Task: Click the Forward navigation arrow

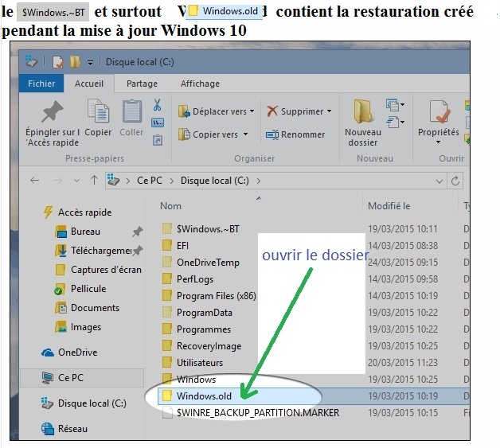Action: [x=57, y=181]
